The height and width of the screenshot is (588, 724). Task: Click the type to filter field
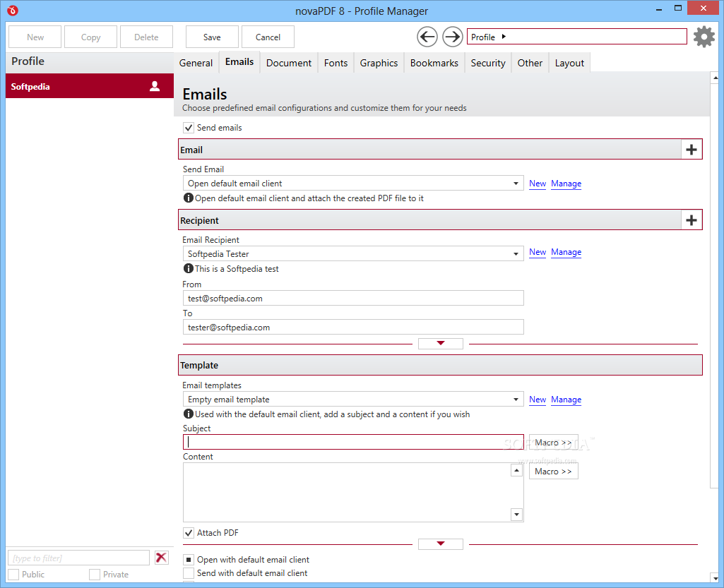[x=79, y=558]
